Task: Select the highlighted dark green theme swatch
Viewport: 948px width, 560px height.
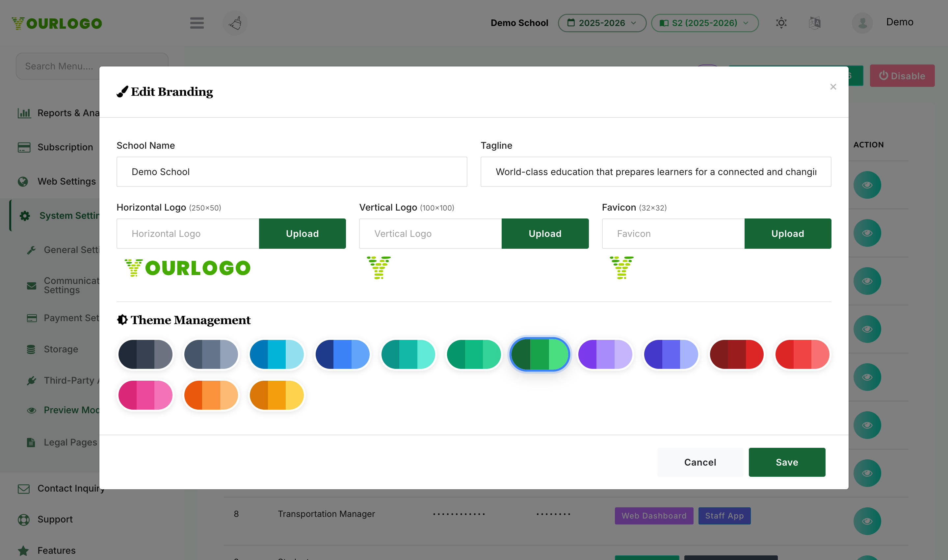Action: (x=540, y=354)
